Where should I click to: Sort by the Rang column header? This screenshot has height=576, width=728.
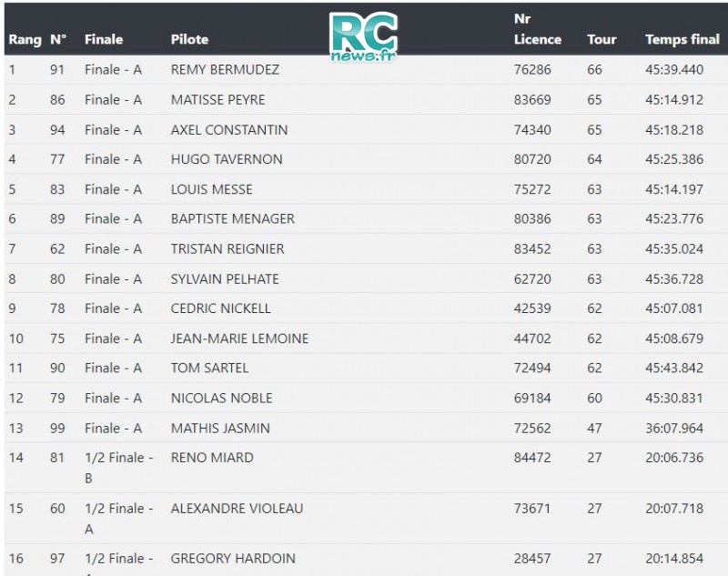(x=25, y=39)
